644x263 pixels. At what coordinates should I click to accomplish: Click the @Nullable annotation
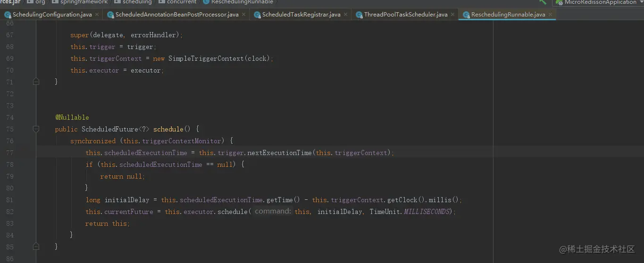pyautogui.click(x=72, y=117)
